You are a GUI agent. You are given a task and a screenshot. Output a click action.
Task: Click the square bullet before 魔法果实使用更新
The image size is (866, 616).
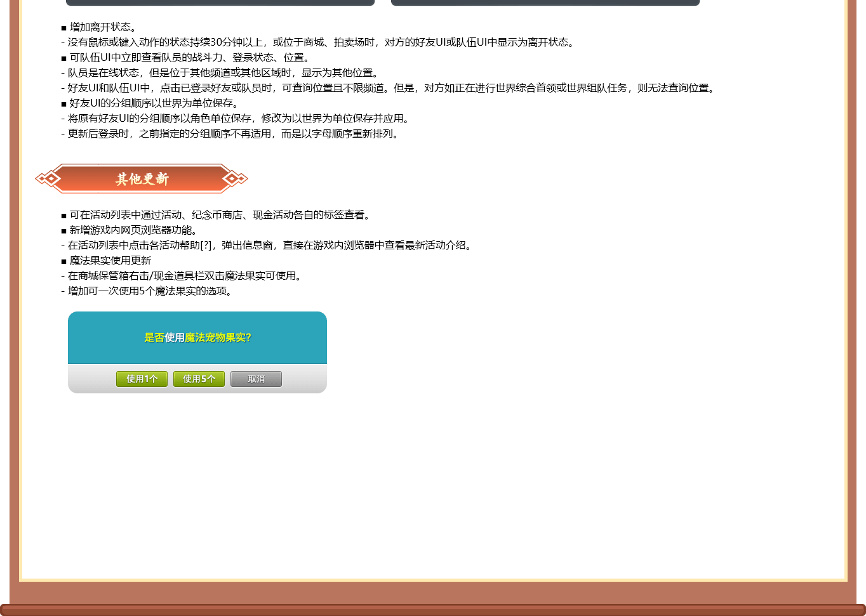click(x=63, y=261)
